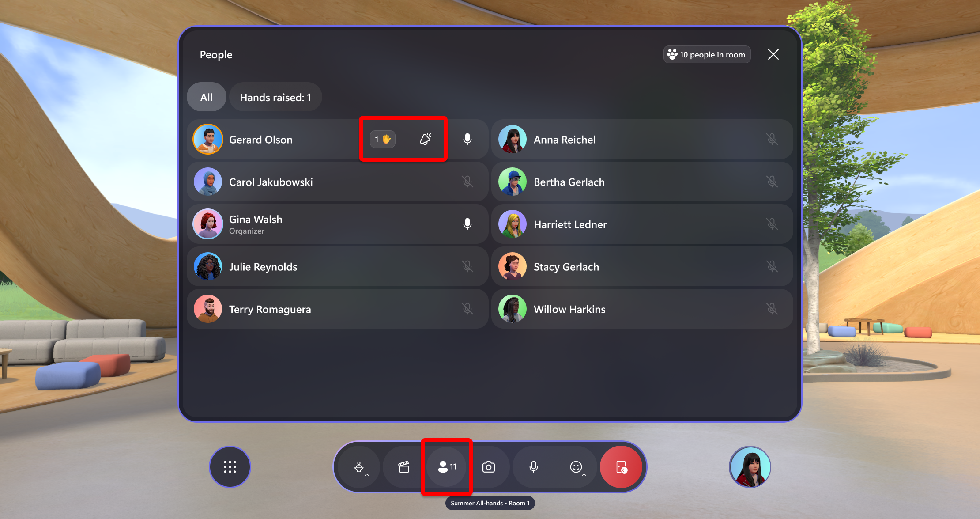Viewport: 980px width, 519px height.
Task: Toggle mute for Carol Jakubowski
Action: (x=468, y=182)
